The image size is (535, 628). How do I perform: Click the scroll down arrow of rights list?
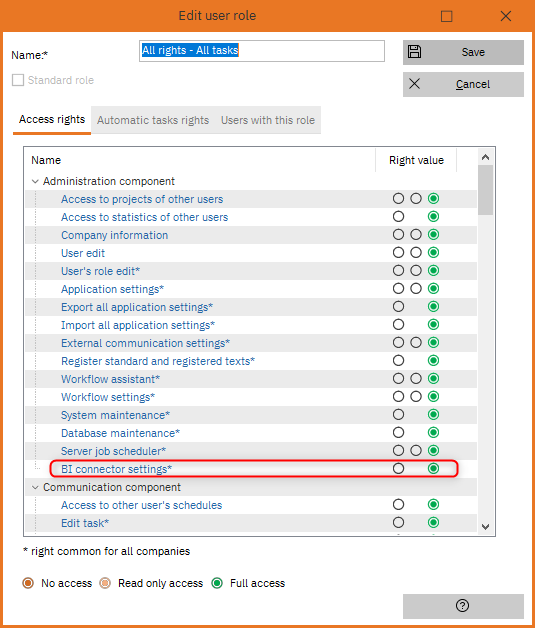(x=485, y=527)
